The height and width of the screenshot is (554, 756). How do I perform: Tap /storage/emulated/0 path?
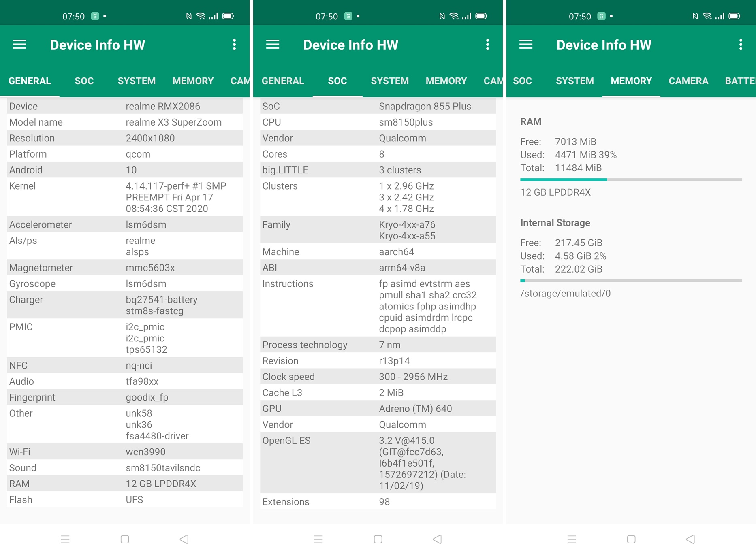coord(565,293)
